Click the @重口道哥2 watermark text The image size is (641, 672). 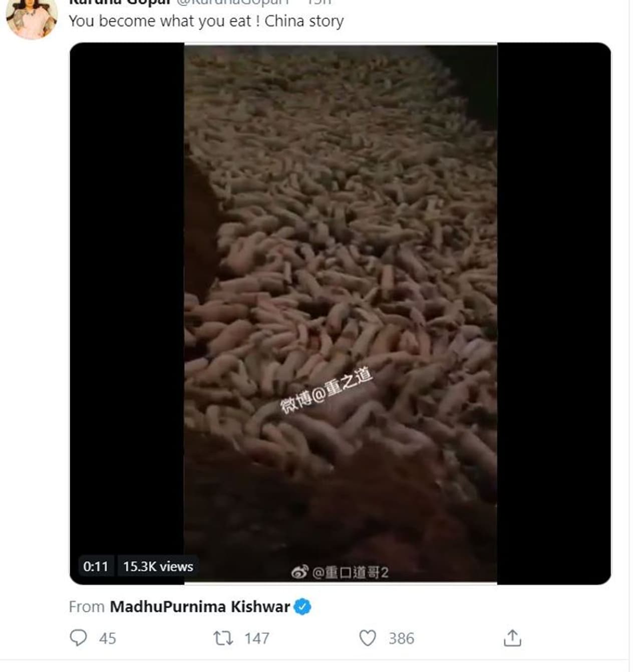point(350,572)
